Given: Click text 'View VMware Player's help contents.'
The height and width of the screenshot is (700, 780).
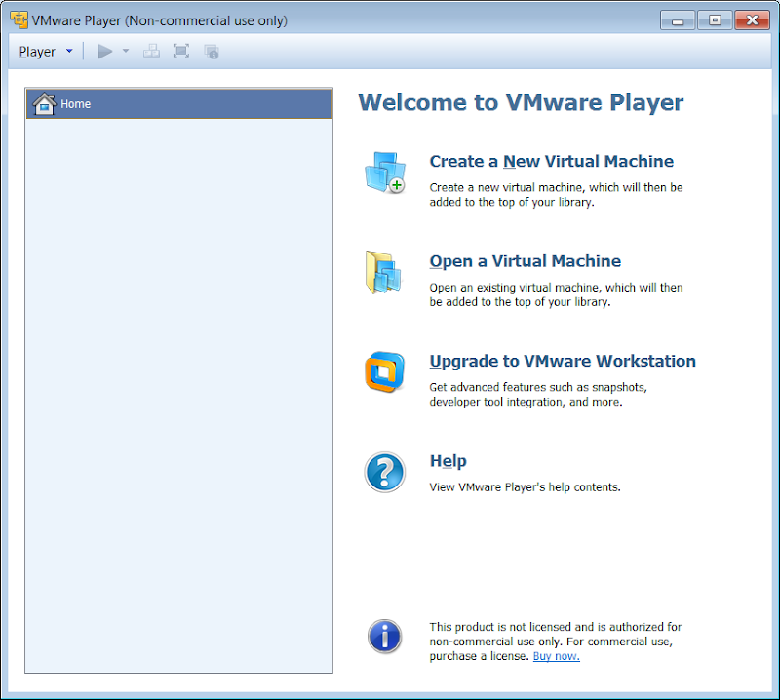Looking at the screenshot, I should pyautogui.click(x=525, y=487).
